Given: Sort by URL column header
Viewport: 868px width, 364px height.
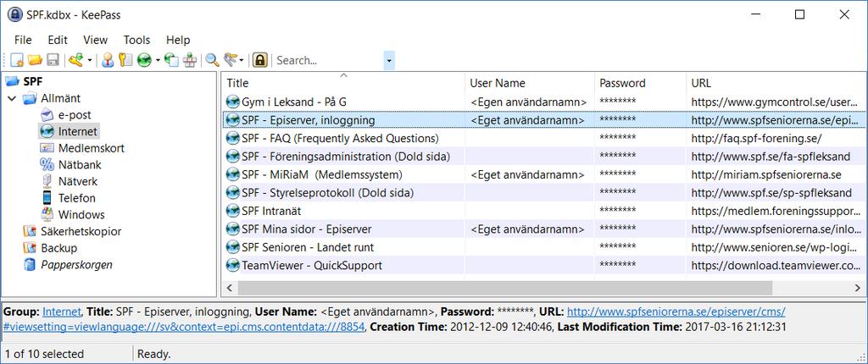Looking at the screenshot, I should coord(776,83).
